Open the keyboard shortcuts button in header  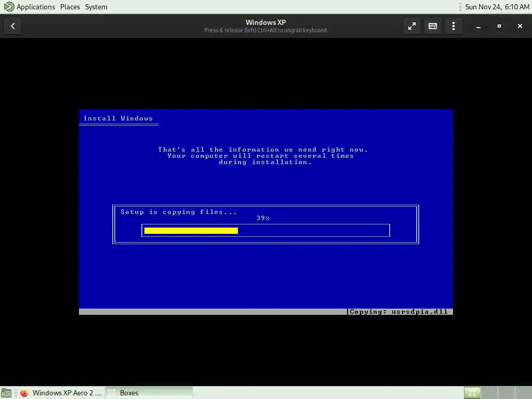[x=433, y=26]
